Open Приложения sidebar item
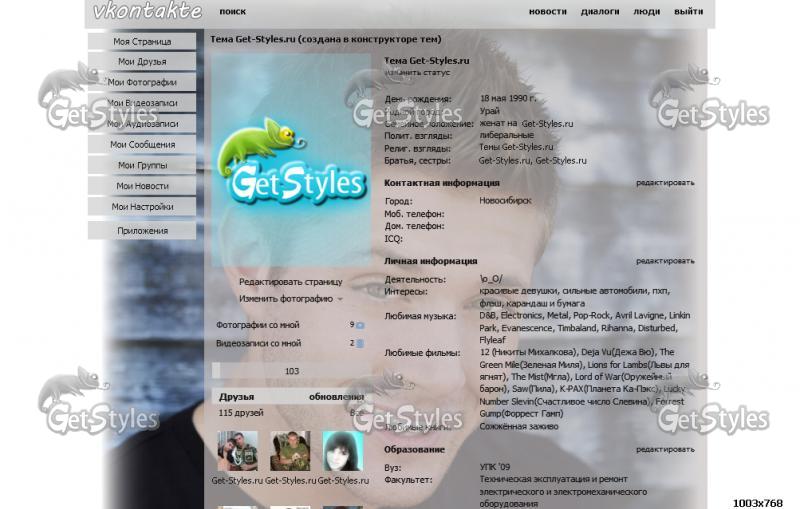800x509 pixels. (x=142, y=231)
